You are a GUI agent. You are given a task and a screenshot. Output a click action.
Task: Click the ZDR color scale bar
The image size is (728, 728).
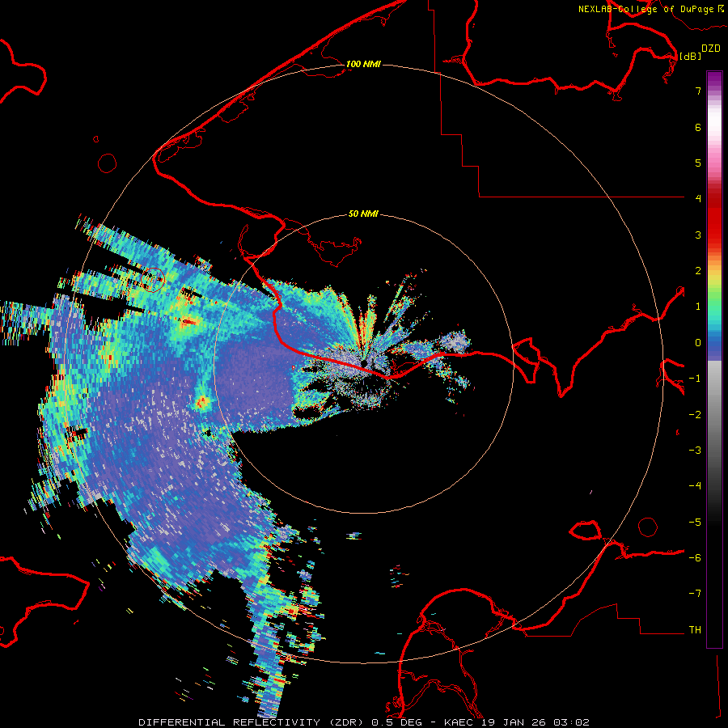[714, 359]
